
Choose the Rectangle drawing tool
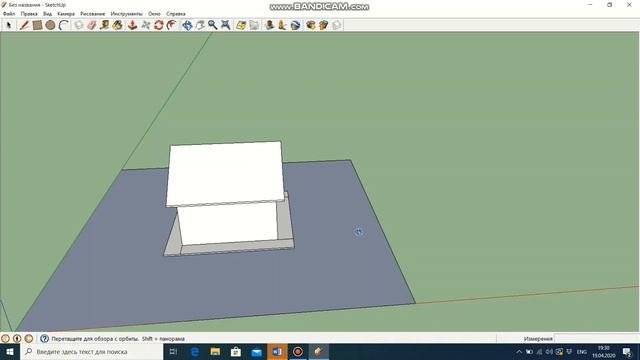click(x=37, y=25)
